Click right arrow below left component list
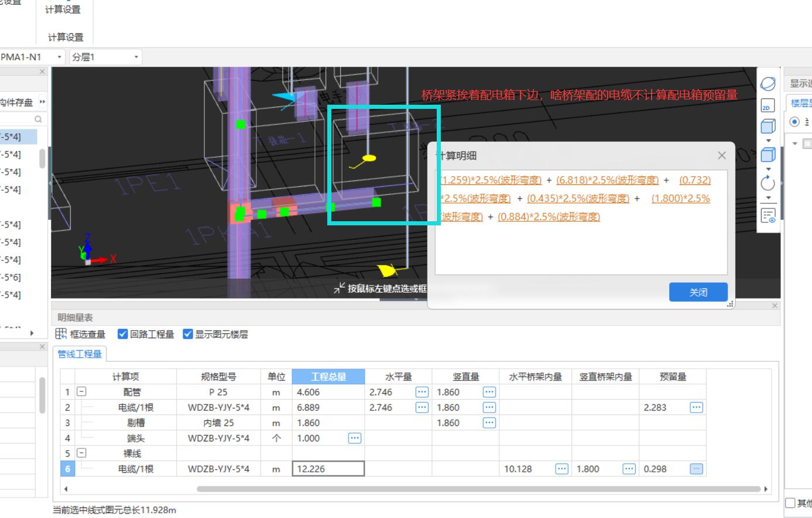 click(x=32, y=333)
